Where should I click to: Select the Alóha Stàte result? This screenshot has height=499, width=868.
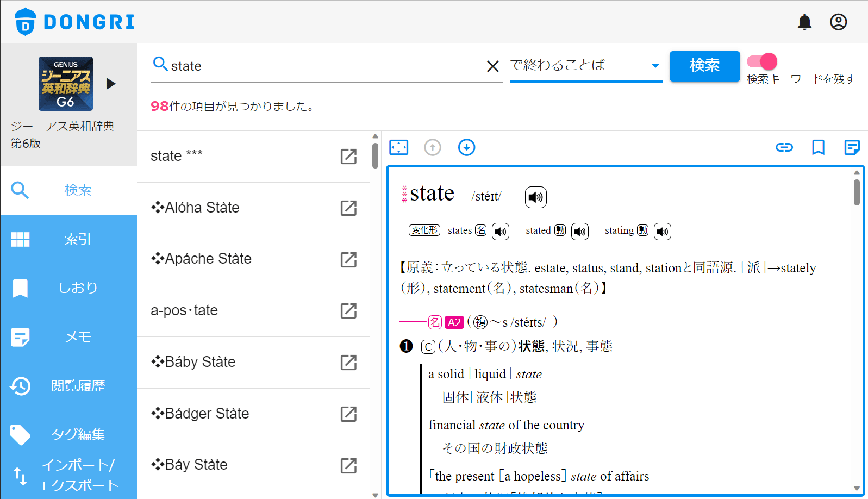point(253,208)
